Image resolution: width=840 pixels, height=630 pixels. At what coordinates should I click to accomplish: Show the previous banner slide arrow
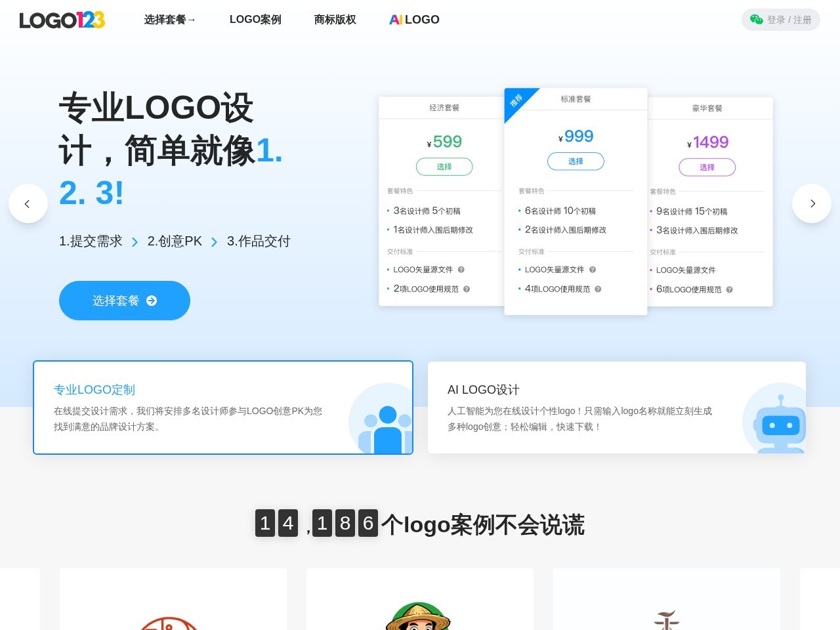(28, 203)
